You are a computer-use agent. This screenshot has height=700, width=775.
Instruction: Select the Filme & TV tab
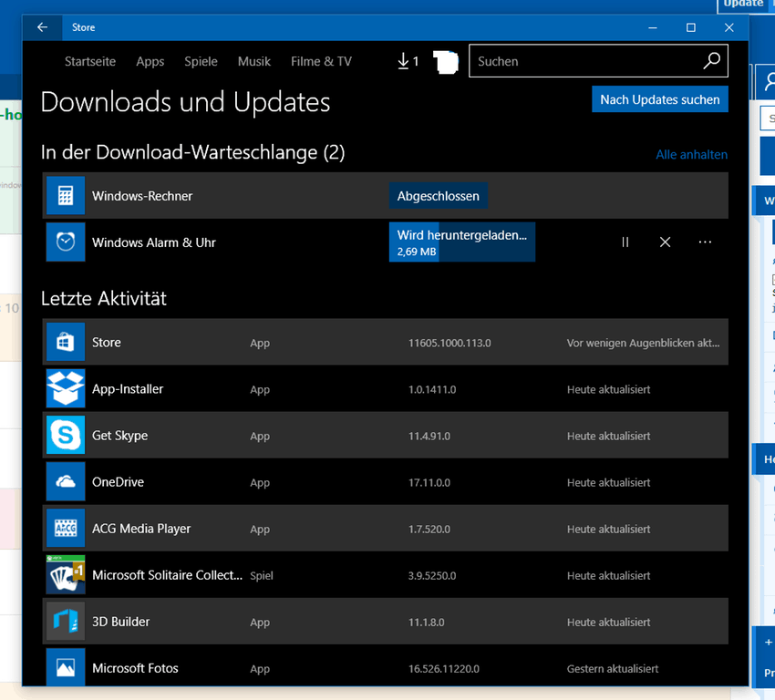click(321, 61)
